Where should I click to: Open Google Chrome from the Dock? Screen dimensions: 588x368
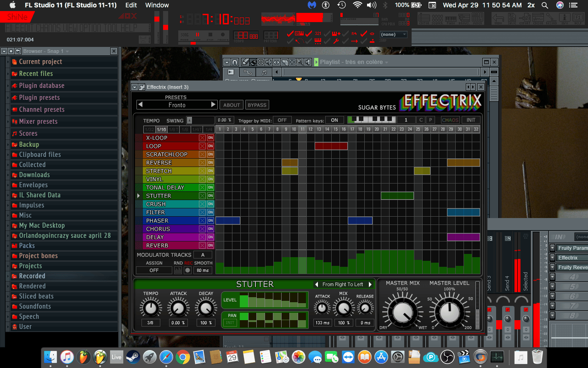[x=182, y=356]
